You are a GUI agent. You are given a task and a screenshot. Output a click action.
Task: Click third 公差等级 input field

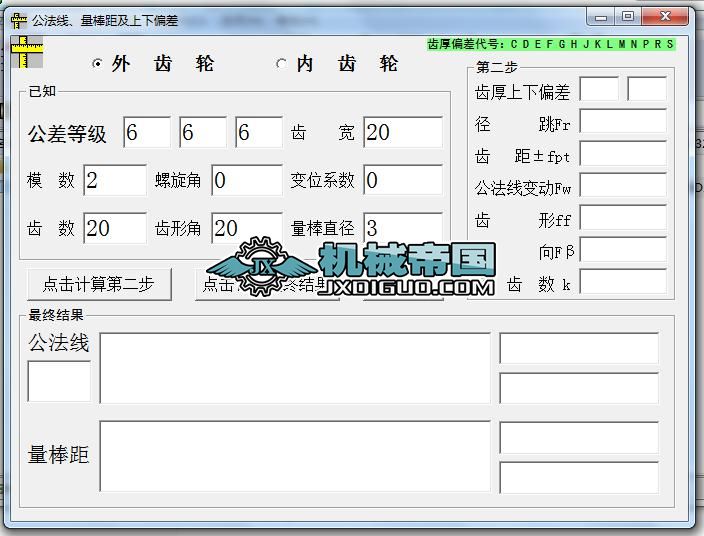(x=259, y=132)
